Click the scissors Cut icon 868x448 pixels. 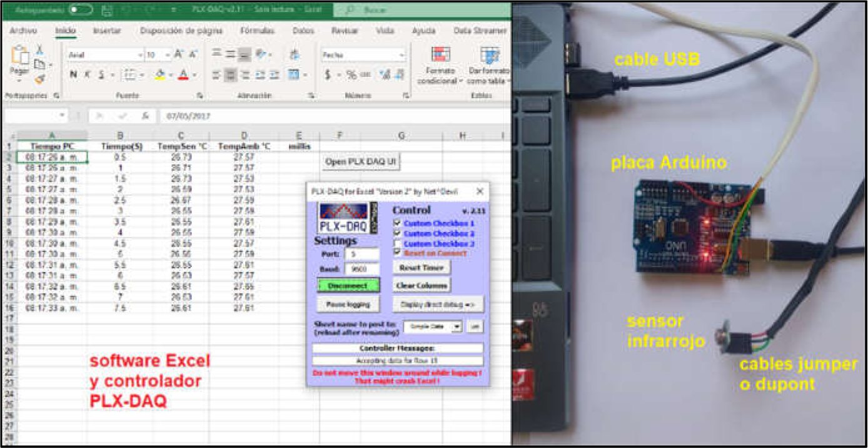pyautogui.click(x=39, y=50)
